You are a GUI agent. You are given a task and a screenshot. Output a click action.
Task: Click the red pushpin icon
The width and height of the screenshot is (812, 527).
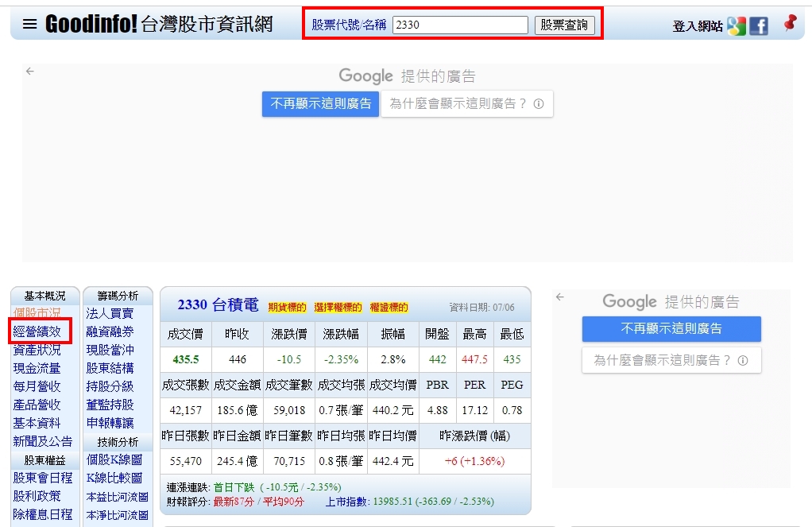point(791,23)
